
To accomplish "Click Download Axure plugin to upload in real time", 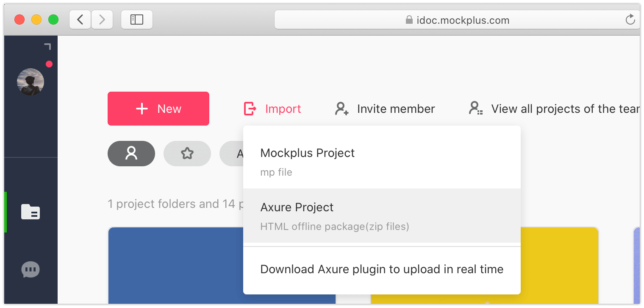I will 382,269.
